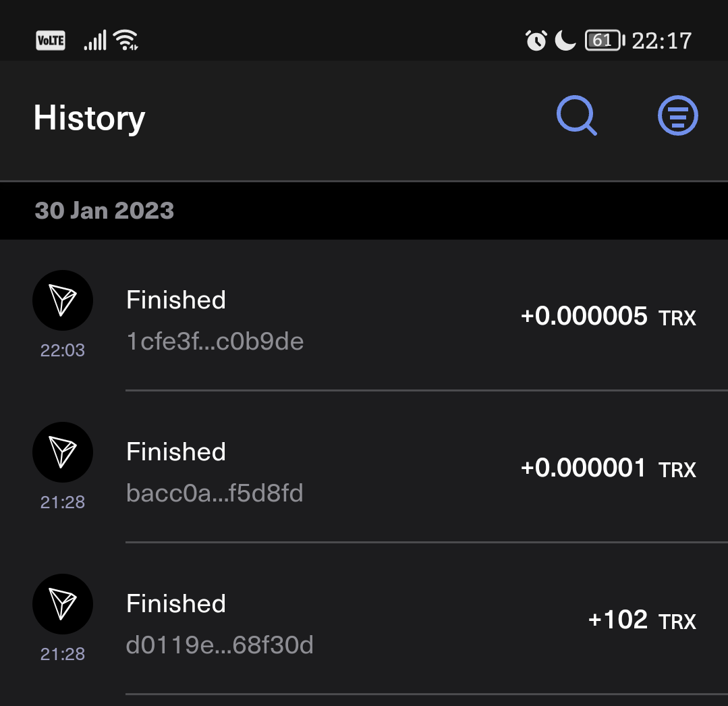Open transaction hash d0119e...68f30d
The width and height of the screenshot is (728, 706).
pos(219,645)
